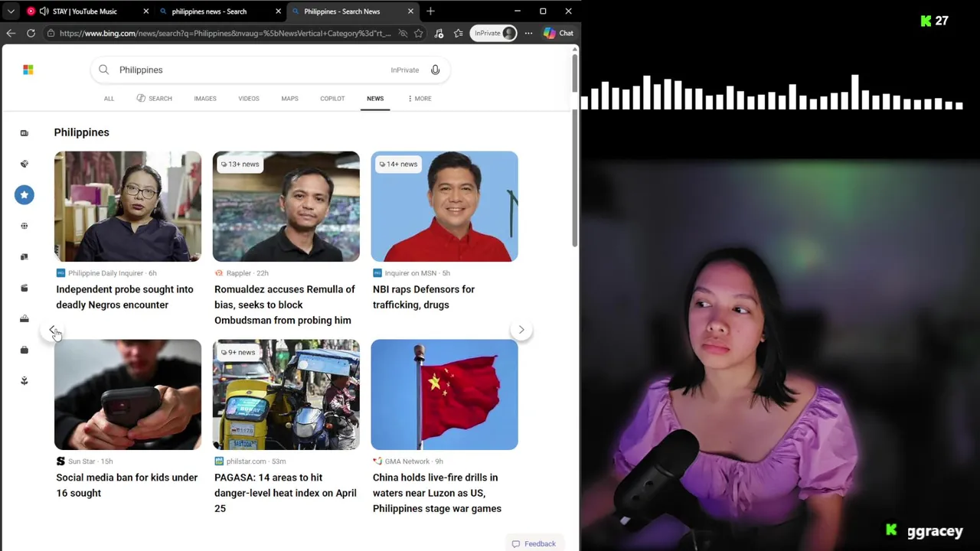The image size is (980, 551).
Task: Open the phone in hands thumbnail
Action: click(x=128, y=395)
